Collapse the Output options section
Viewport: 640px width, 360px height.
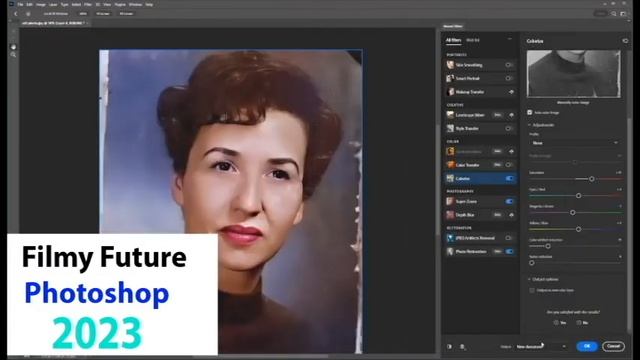coord(529,279)
